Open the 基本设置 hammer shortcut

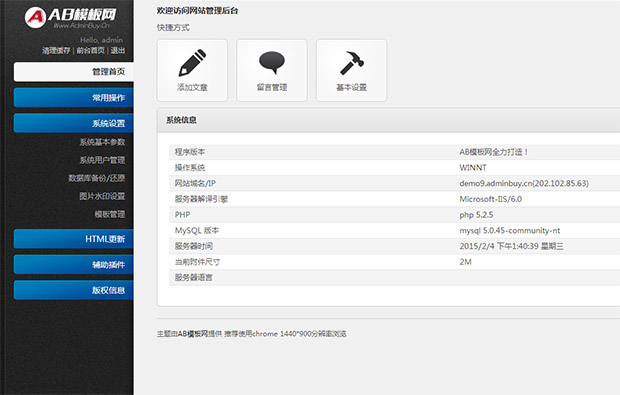[351, 70]
